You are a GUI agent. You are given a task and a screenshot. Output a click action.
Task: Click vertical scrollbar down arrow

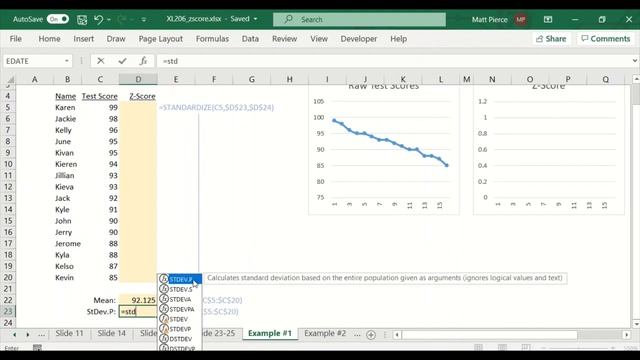[x=636, y=324]
